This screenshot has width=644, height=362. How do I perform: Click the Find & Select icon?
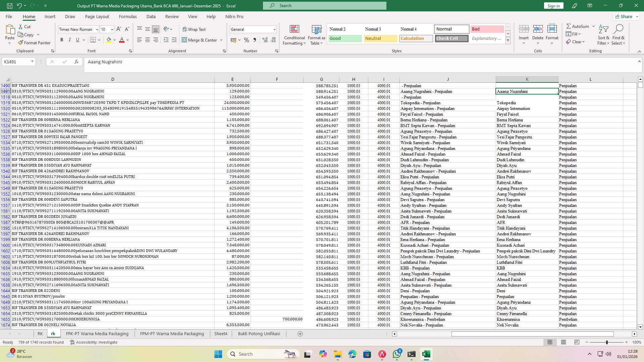[619, 35]
